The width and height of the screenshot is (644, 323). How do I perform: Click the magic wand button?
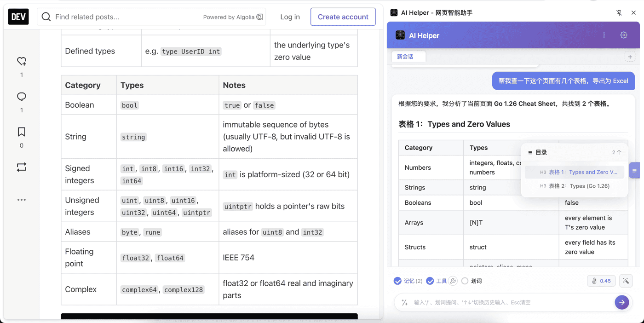coord(626,281)
